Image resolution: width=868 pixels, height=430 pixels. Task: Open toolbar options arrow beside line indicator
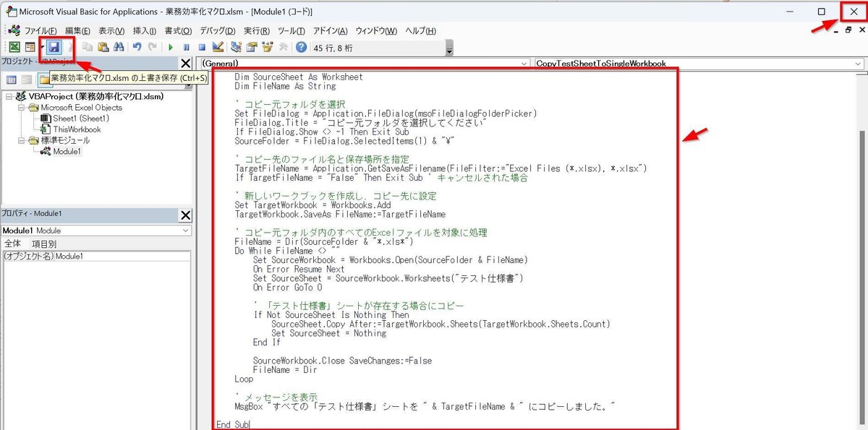point(450,49)
